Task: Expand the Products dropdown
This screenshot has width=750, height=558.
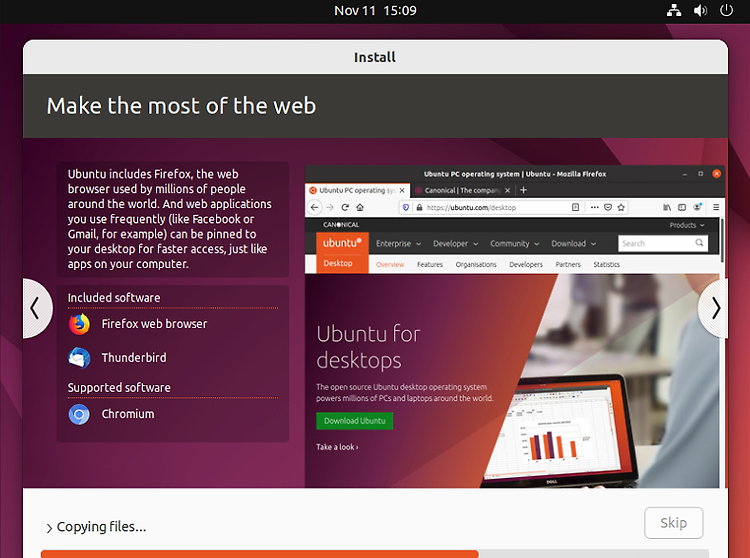Action: [687, 225]
